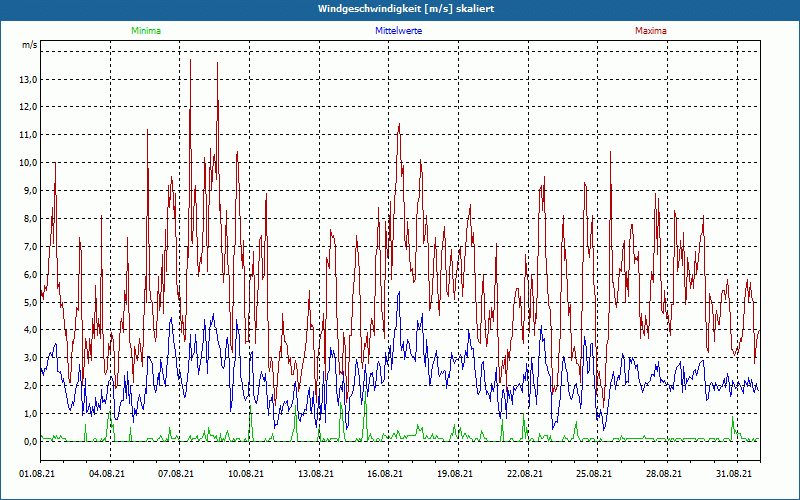Click the 10,0 y-axis value
800x500 pixels.
[x=28, y=163]
